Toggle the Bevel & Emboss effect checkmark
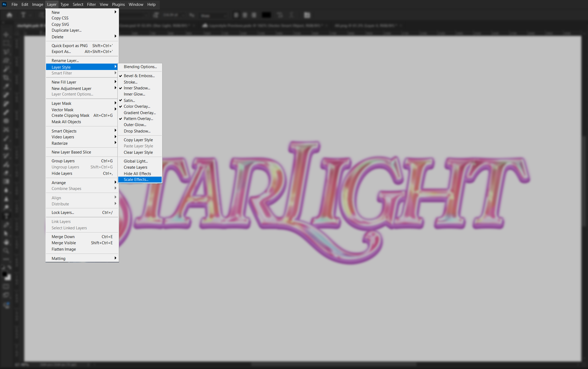This screenshot has height=369, width=588. (139, 76)
